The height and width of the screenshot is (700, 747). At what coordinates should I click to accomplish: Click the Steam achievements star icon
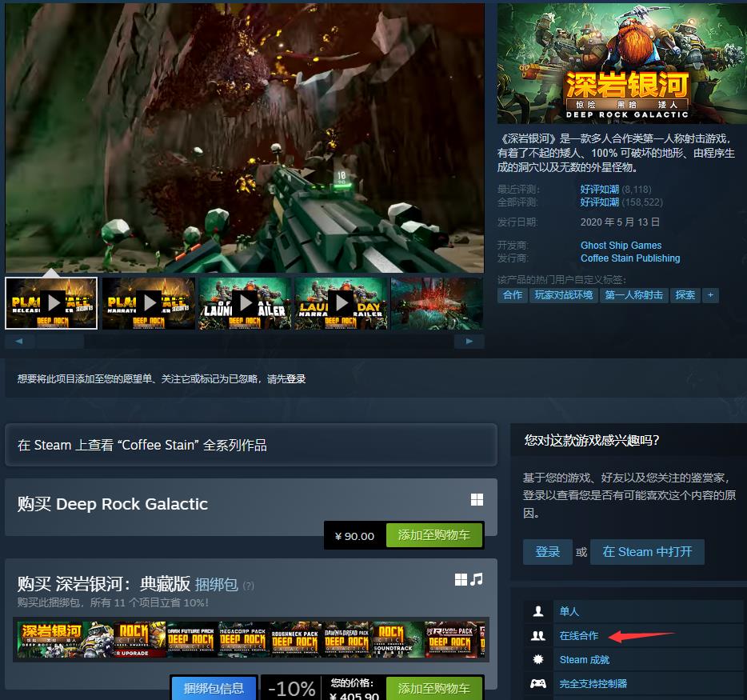[538, 659]
